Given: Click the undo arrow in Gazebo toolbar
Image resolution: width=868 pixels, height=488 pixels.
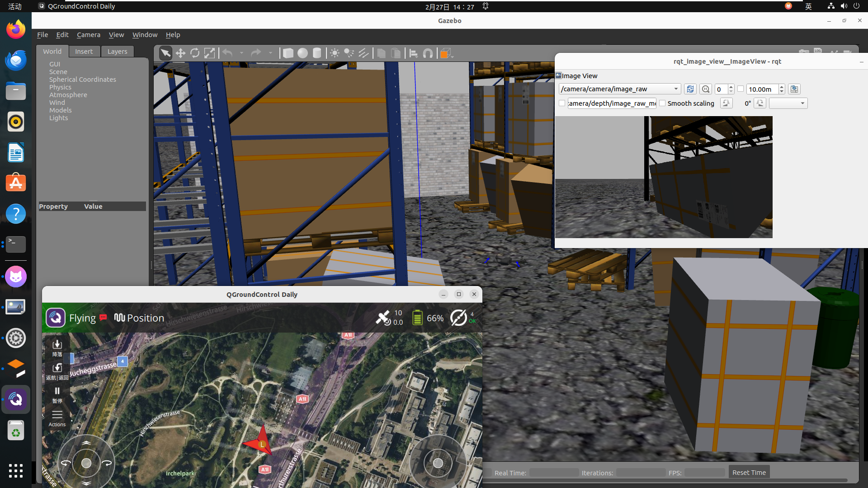Looking at the screenshot, I should [227, 53].
